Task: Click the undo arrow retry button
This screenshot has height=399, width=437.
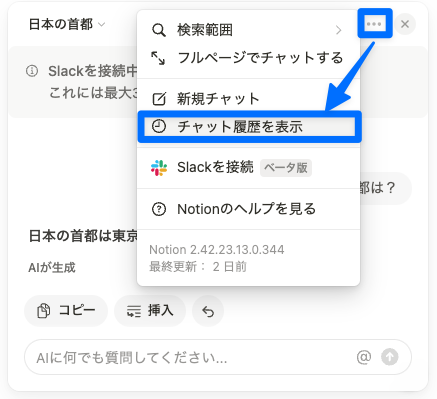Action: point(208,311)
